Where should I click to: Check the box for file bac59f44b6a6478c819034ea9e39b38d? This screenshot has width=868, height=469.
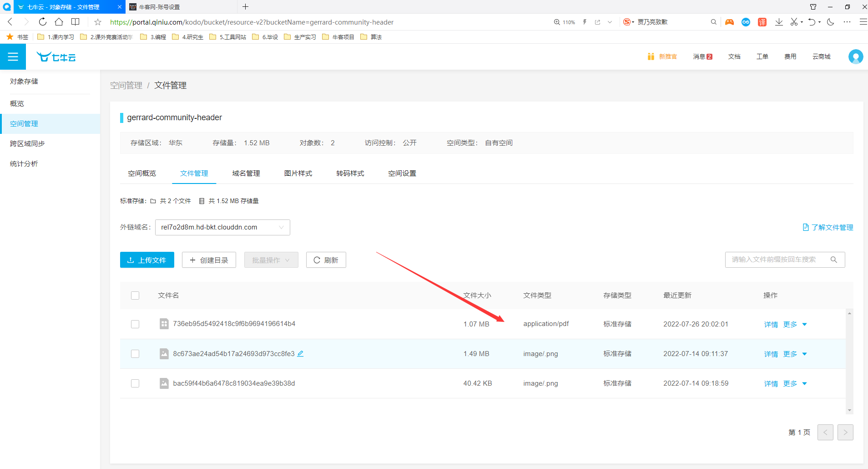[x=135, y=383]
